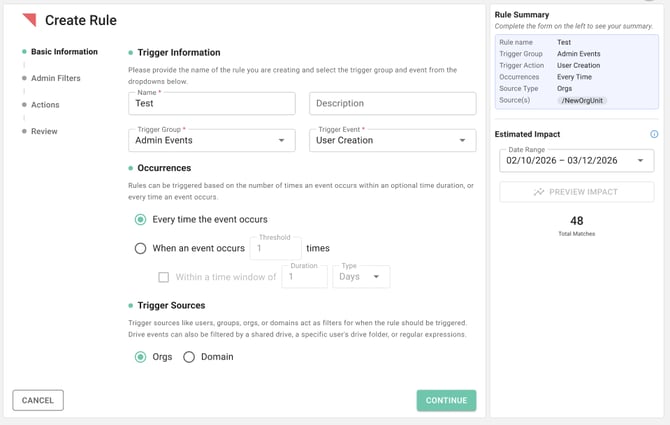Select Every time the event occurs

[140, 220]
